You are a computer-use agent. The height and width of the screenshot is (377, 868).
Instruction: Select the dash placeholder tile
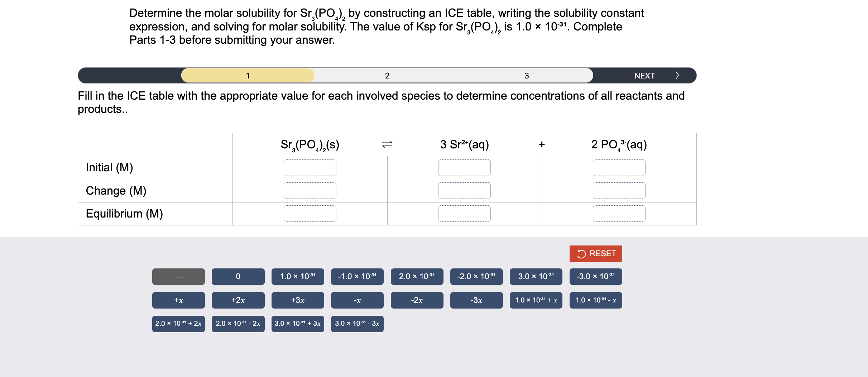(x=178, y=276)
